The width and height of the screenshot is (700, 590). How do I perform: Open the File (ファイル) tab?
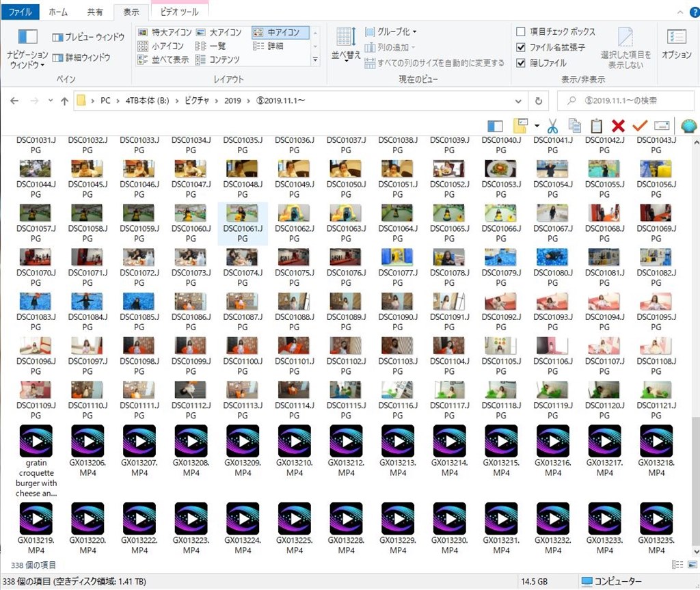[20, 12]
